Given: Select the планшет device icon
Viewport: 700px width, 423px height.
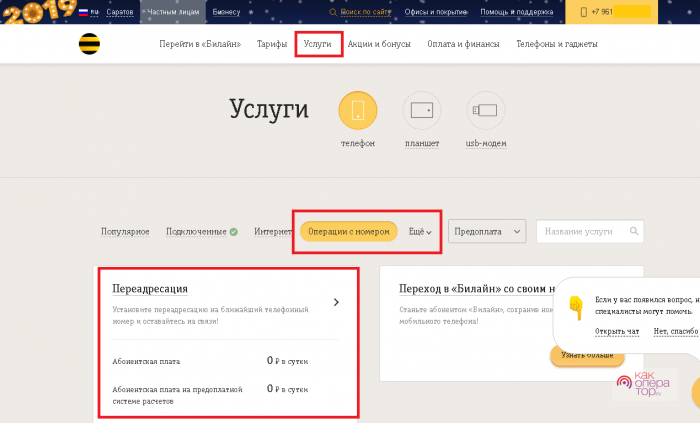Looking at the screenshot, I should point(422,110).
